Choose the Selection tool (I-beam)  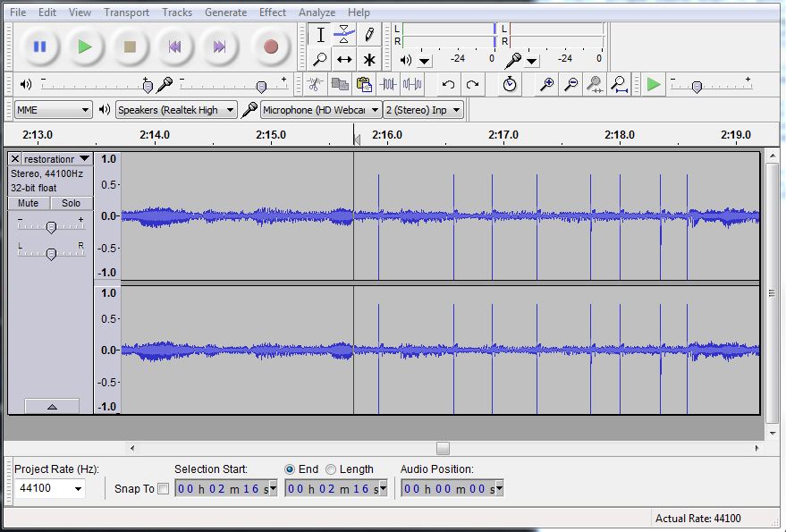pos(320,35)
